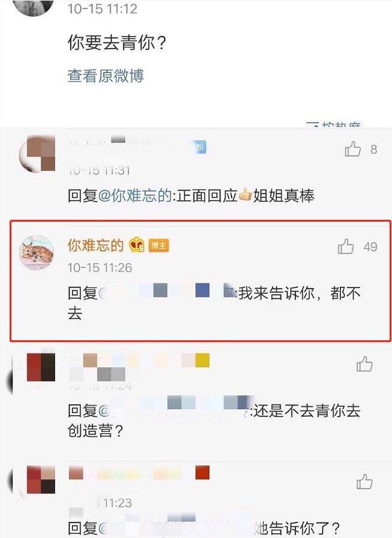Tap the post text 你要去青你？
The image size is (392, 538).
pyautogui.click(x=117, y=43)
